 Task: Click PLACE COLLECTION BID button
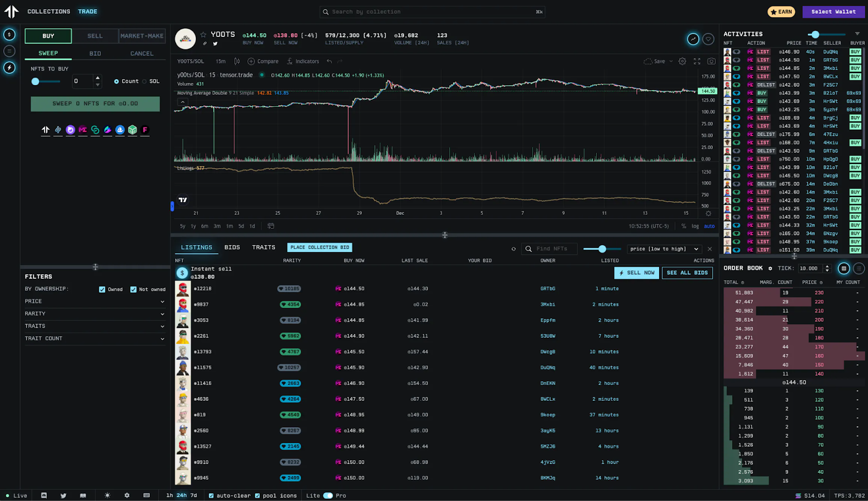(x=320, y=247)
